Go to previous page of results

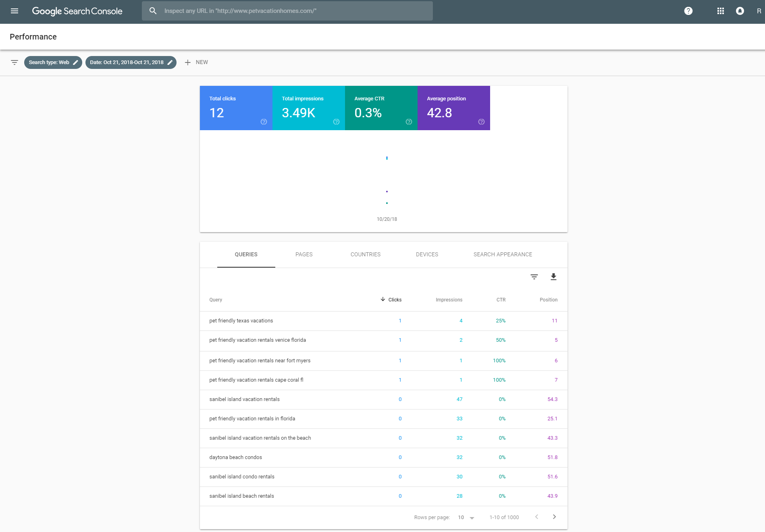tap(536, 517)
